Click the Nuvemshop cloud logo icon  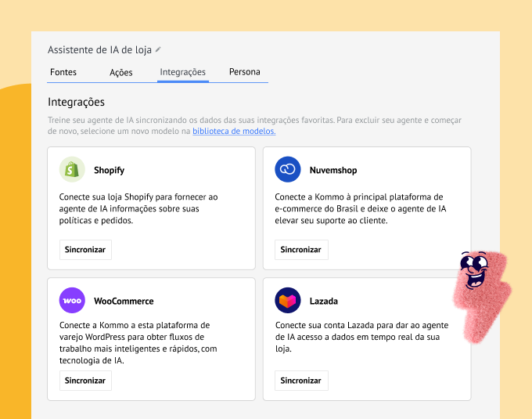click(288, 170)
